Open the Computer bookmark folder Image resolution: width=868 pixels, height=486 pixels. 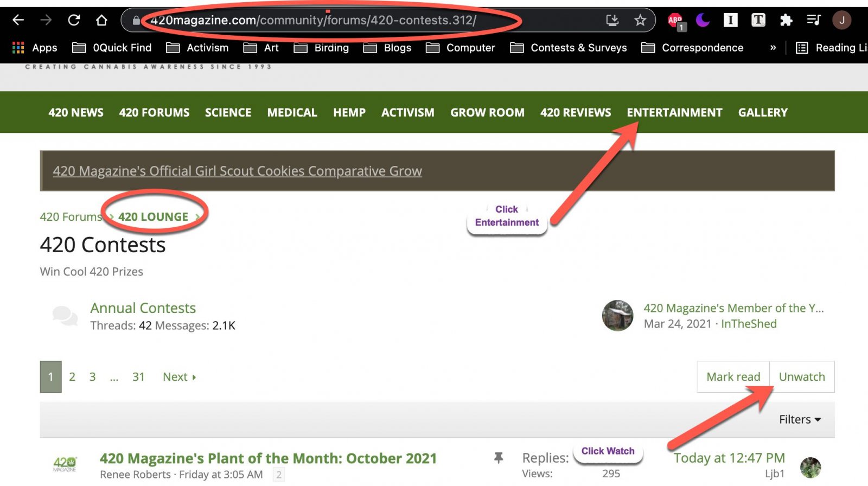point(461,48)
